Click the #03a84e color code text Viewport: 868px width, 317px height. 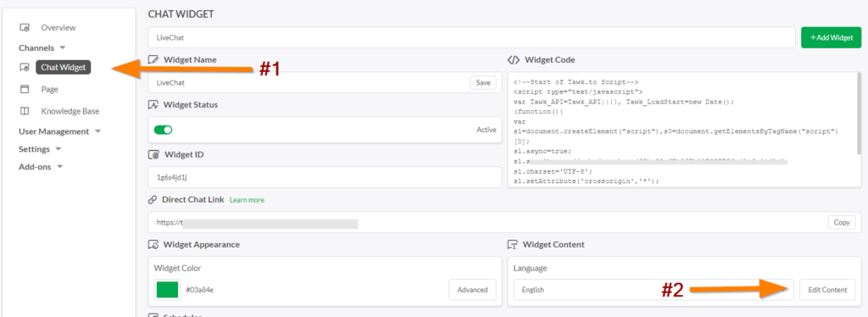200,290
